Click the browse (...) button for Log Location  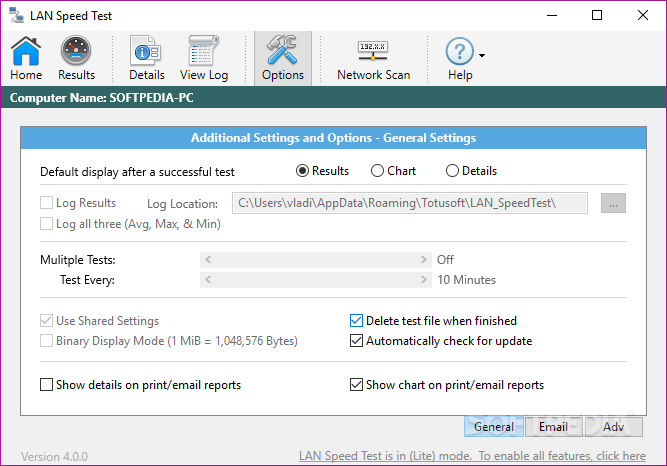point(613,203)
